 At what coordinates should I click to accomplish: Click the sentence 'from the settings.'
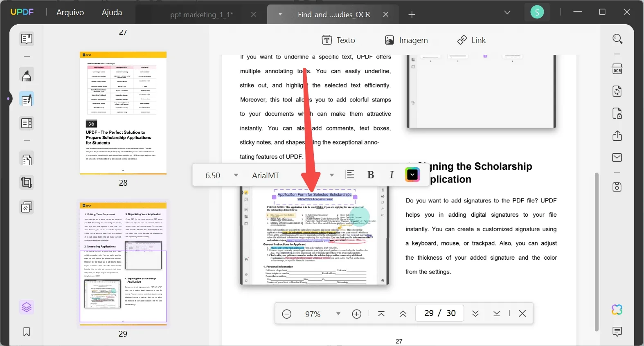[428, 272]
